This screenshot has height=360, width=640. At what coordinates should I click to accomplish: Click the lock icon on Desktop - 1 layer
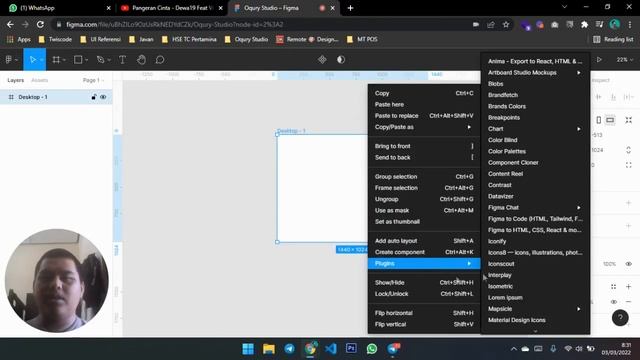[x=94, y=97]
